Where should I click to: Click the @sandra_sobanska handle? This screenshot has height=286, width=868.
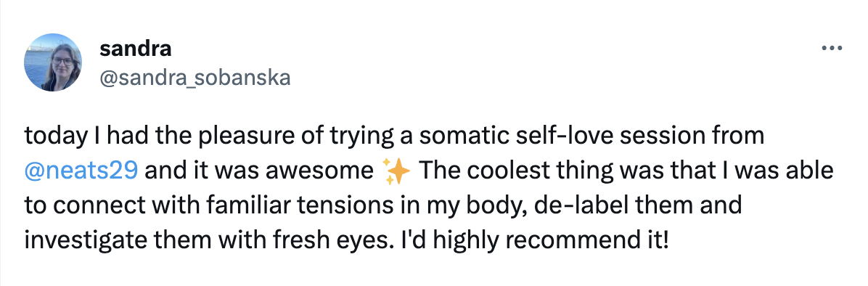195,78
